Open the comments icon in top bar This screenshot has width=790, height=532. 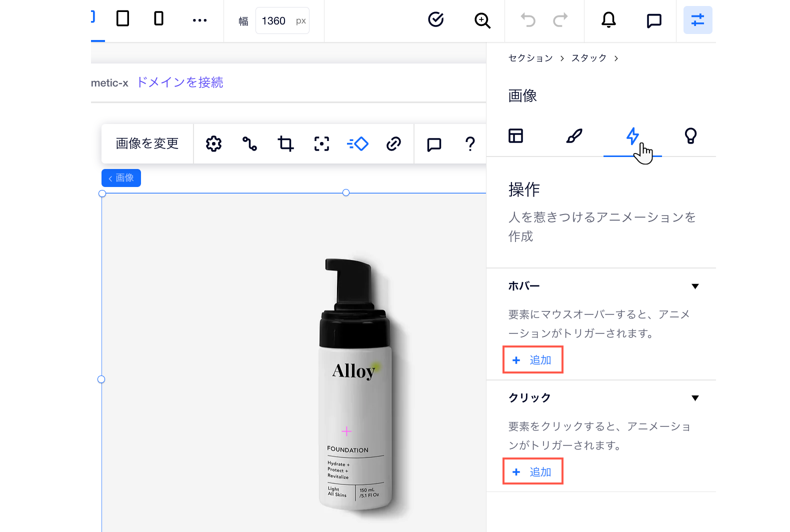654,20
